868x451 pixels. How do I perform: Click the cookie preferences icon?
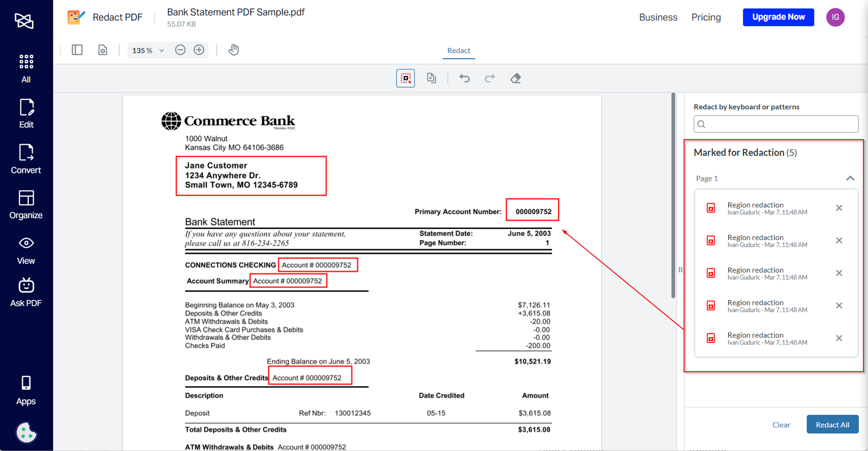point(26,432)
